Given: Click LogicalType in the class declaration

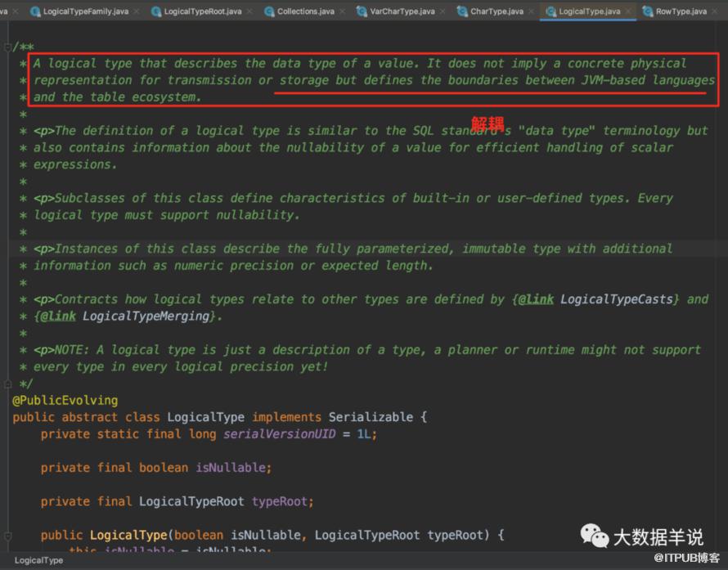Looking at the screenshot, I should click(x=205, y=417).
